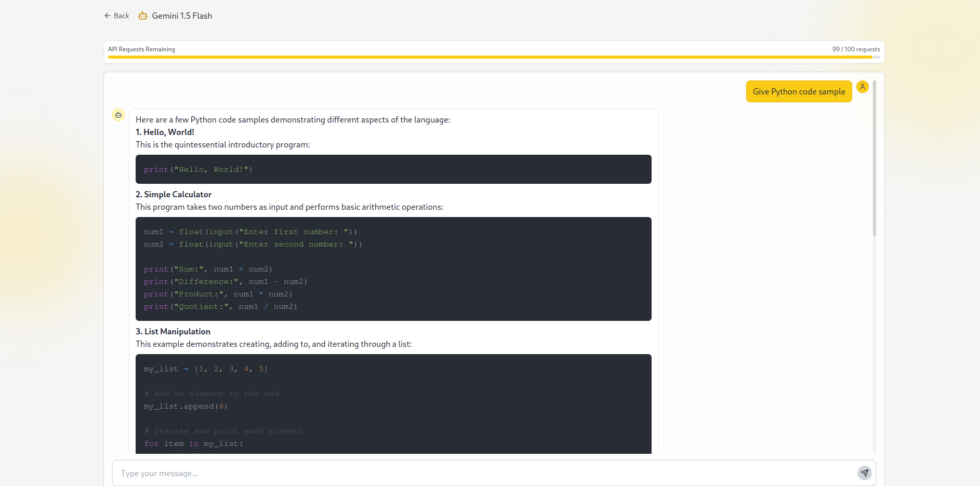Click the '3. List Manipulation' heading
Viewport: 980px width, 486px height.
pyautogui.click(x=173, y=331)
